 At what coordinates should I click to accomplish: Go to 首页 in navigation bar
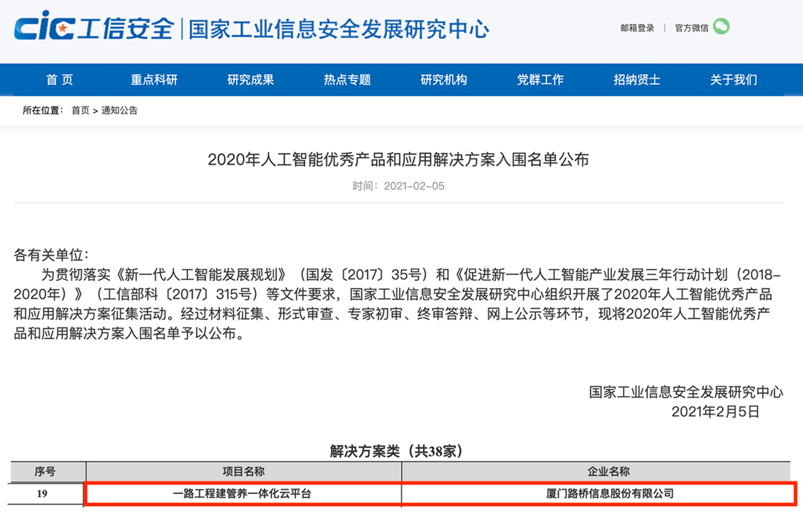(59, 80)
